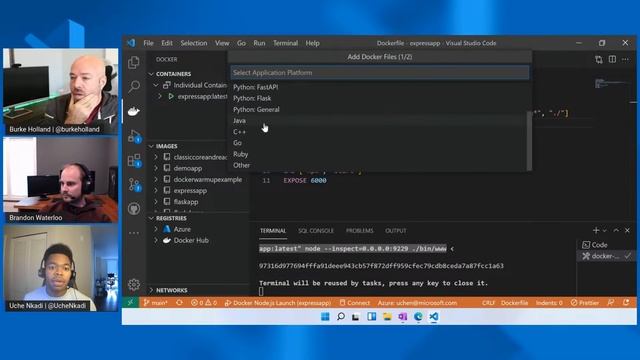Click the open changes compare icon
Viewport: 640px width, 360px height.
(599, 60)
